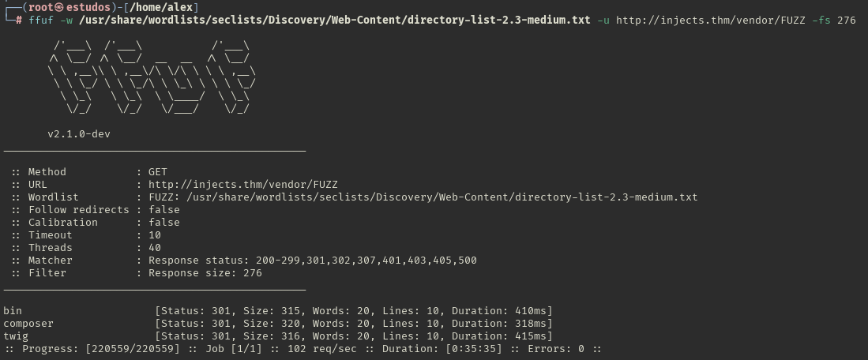868x360 pixels.
Task: Click the skull symbol in the prompt
Action: [x=60, y=8]
